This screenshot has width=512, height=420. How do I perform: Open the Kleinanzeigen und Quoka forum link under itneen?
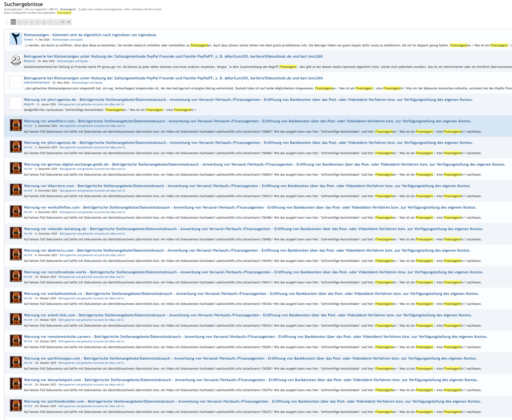[x=67, y=40]
